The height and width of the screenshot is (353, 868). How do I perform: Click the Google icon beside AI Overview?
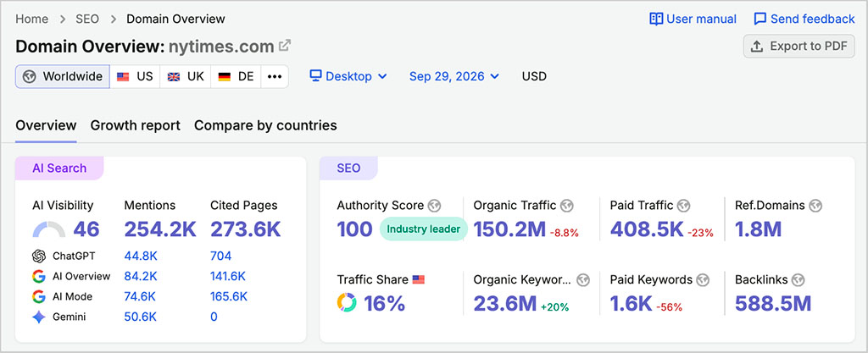pyautogui.click(x=39, y=276)
